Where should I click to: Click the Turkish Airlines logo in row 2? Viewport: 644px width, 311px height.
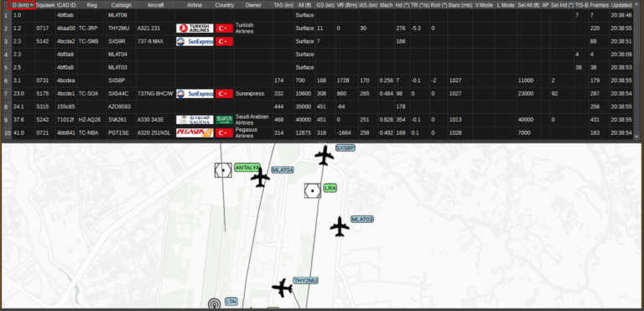click(x=195, y=29)
